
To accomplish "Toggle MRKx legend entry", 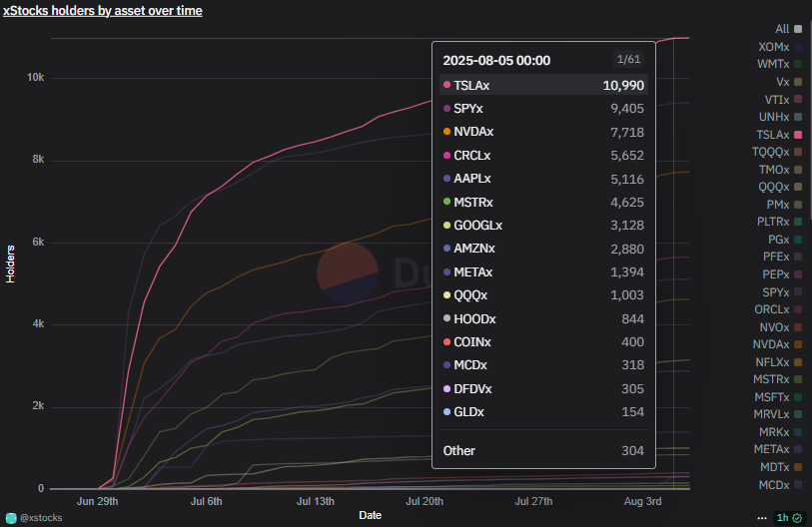I will click(780, 432).
